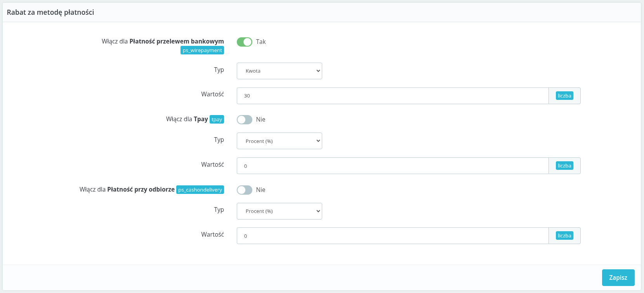Enable discount for cash on delivery
Screen dimensions: 644x293
click(244, 190)
